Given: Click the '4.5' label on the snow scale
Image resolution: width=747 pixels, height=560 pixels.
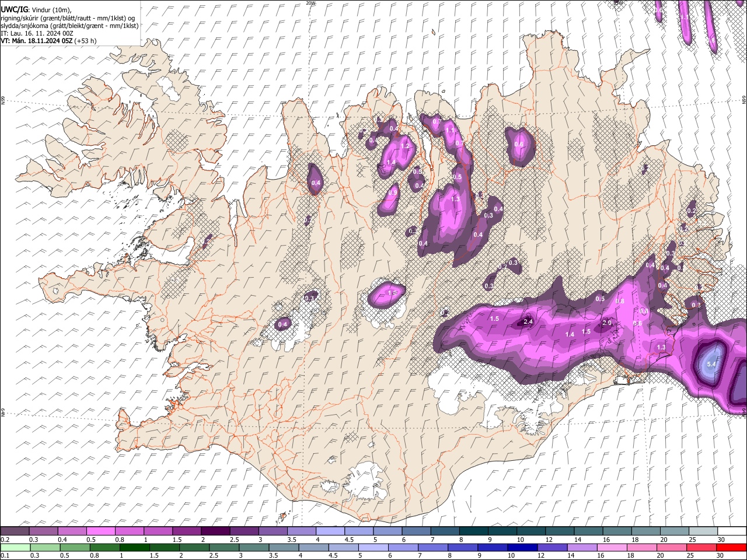Looking at the screenshot, I should point(349,540).
